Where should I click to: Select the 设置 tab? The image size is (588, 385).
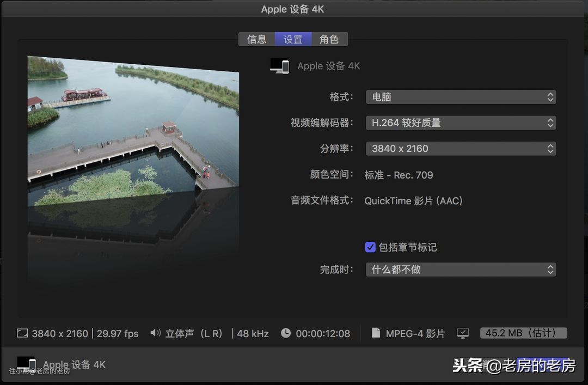click(293, 39)
